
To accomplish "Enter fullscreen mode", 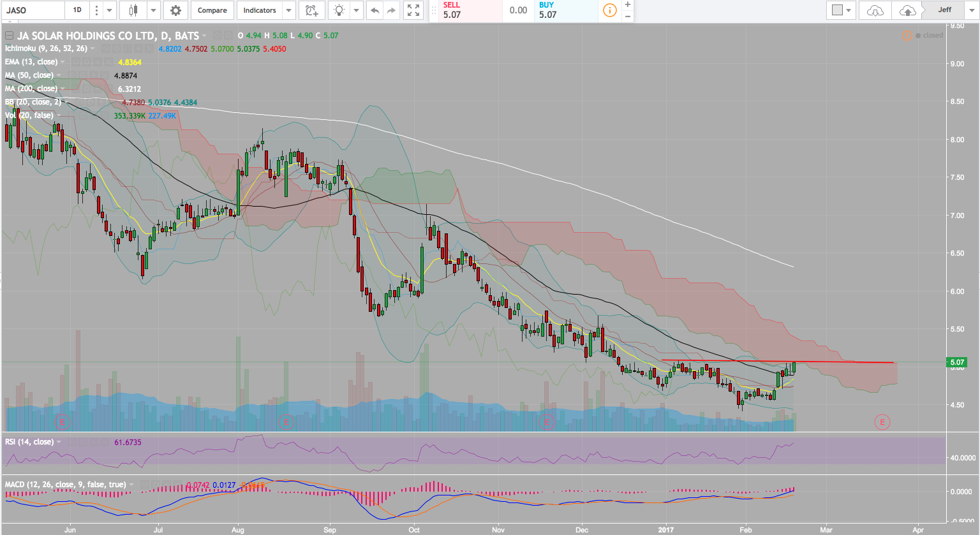I will click(413, 10).
